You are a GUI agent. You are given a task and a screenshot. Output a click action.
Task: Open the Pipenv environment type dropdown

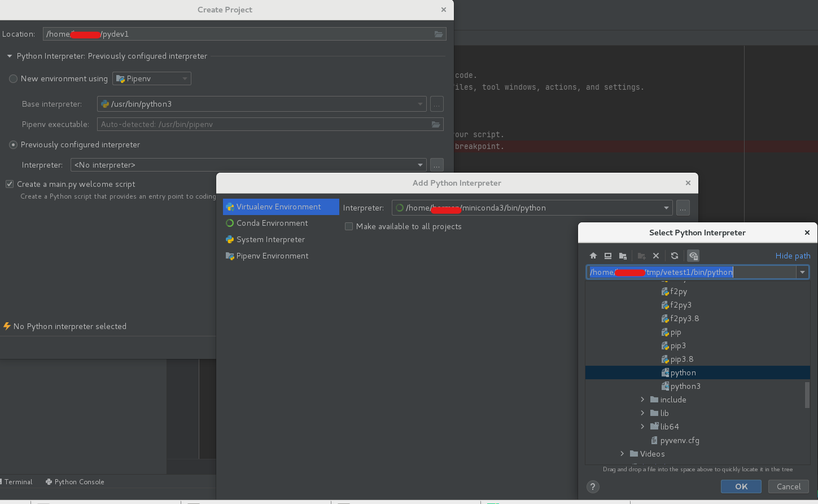[x=152, y=78]
